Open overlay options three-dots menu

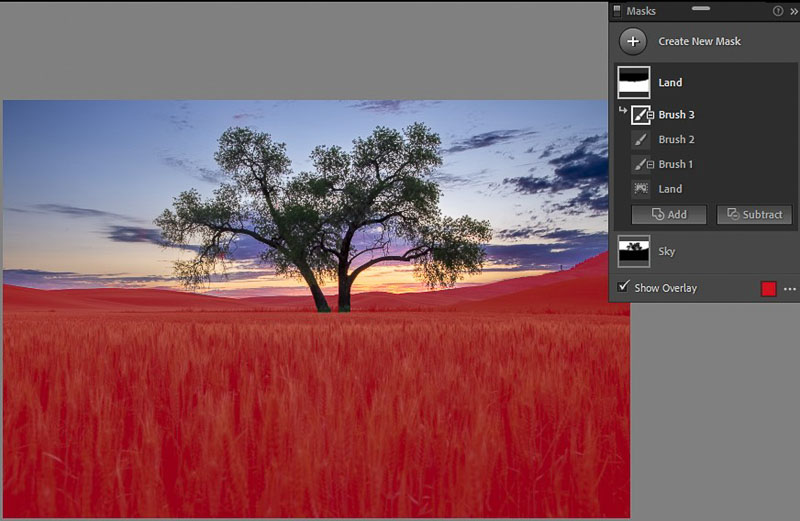[x=789, y=288]
